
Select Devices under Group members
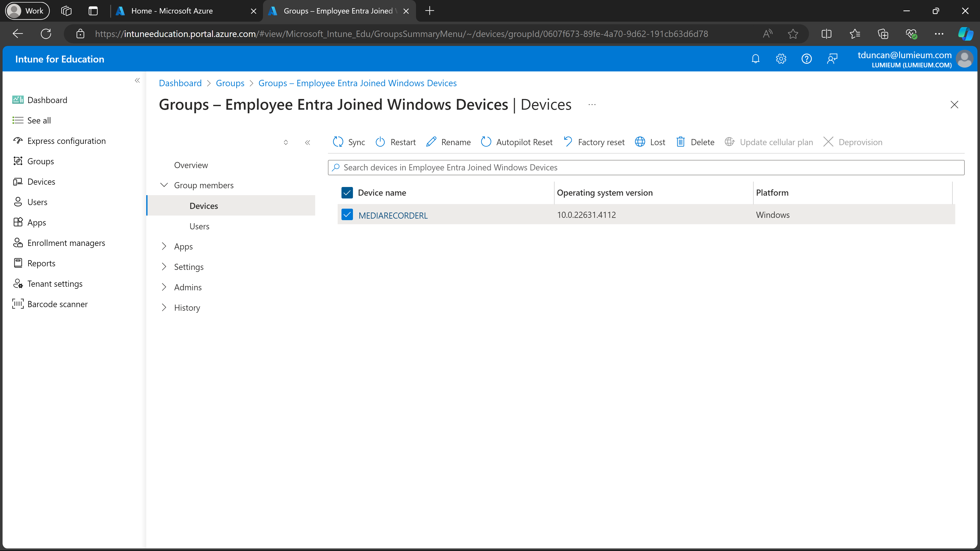click(x=231, y=206)
